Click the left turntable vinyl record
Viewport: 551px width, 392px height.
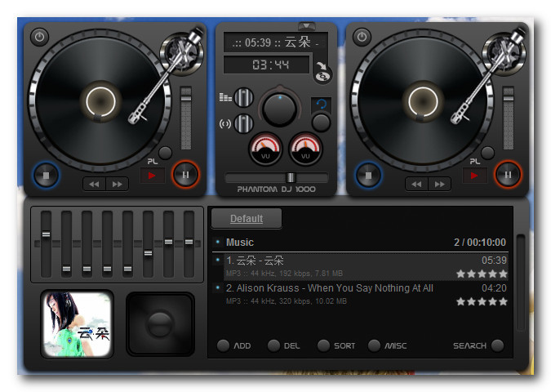(x=100, y=101)
